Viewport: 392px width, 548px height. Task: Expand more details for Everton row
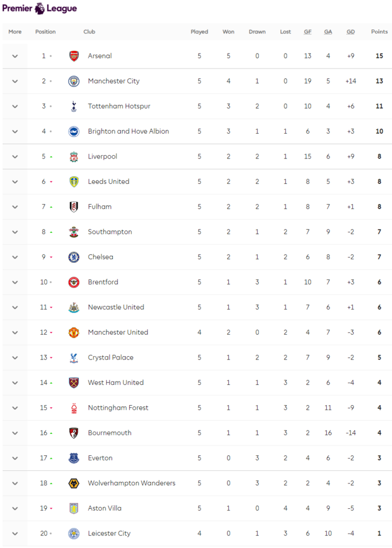point(15,458)
